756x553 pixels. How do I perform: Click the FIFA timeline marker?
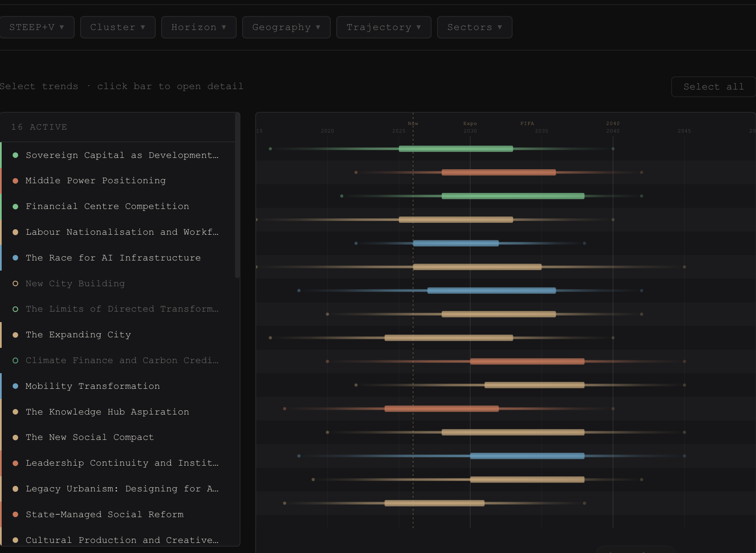(x=527, y=124)
